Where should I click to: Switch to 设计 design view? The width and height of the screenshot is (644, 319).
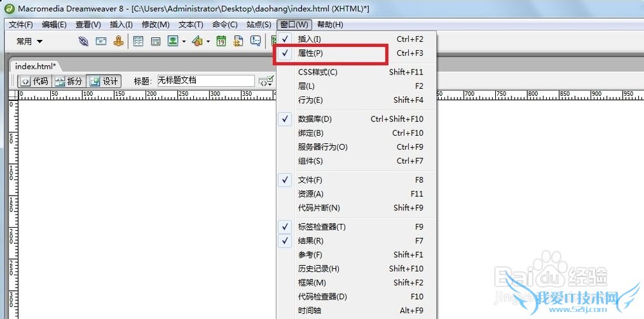(x=104, y=81)
